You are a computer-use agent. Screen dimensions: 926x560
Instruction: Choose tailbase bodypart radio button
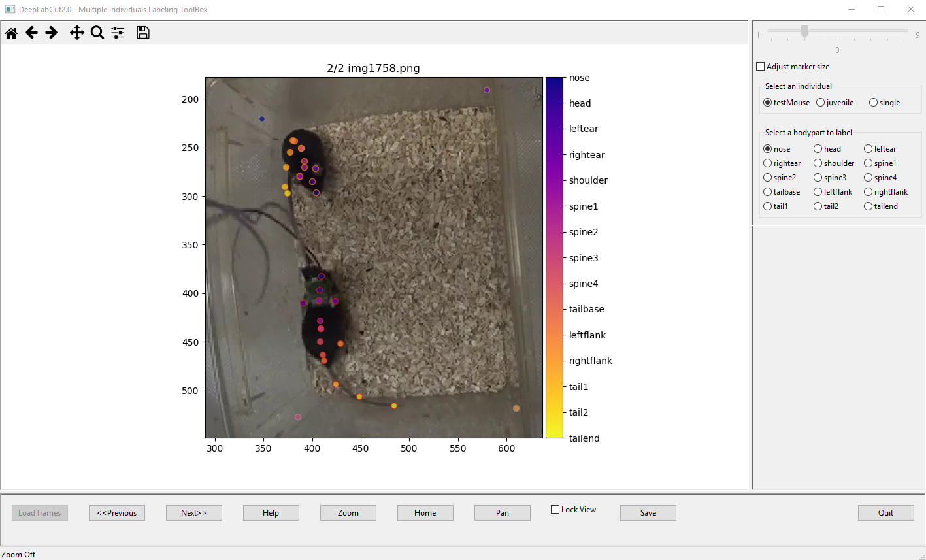pyautogui.click(x=767, y=192)
